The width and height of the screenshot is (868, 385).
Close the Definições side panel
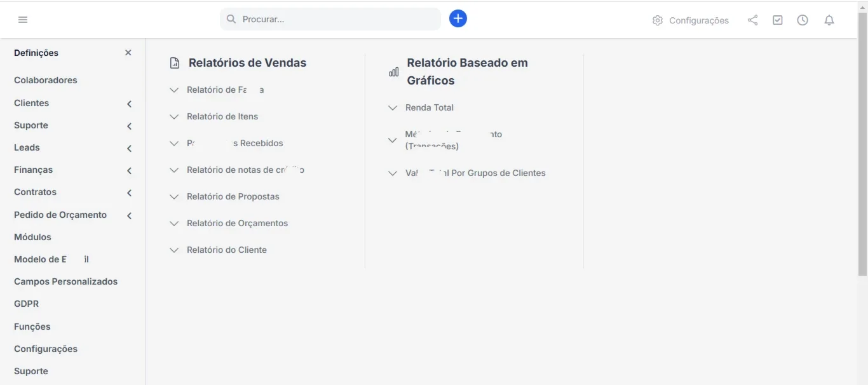click(128, 53)
